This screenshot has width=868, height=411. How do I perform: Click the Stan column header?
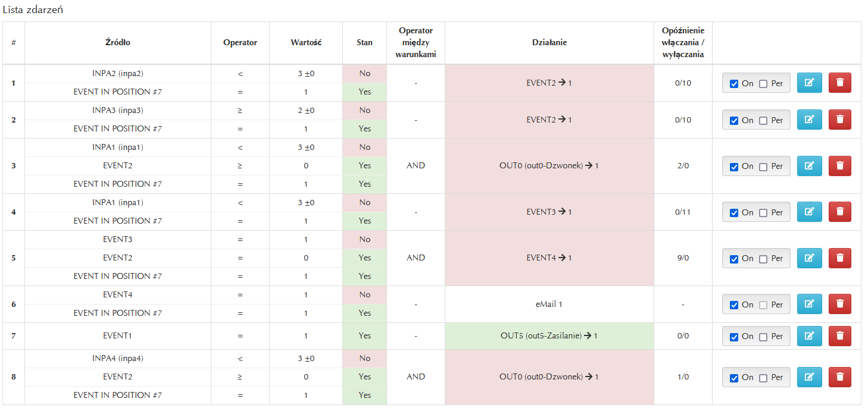tap(364, 43)
